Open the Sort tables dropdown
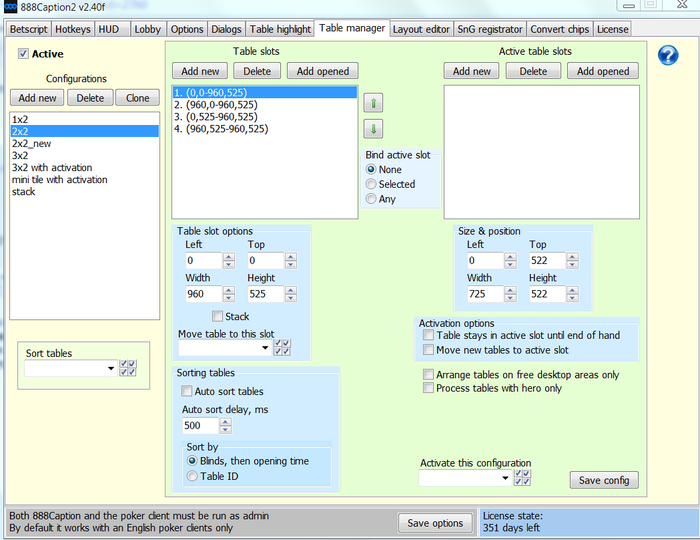 tap(111, 369)
